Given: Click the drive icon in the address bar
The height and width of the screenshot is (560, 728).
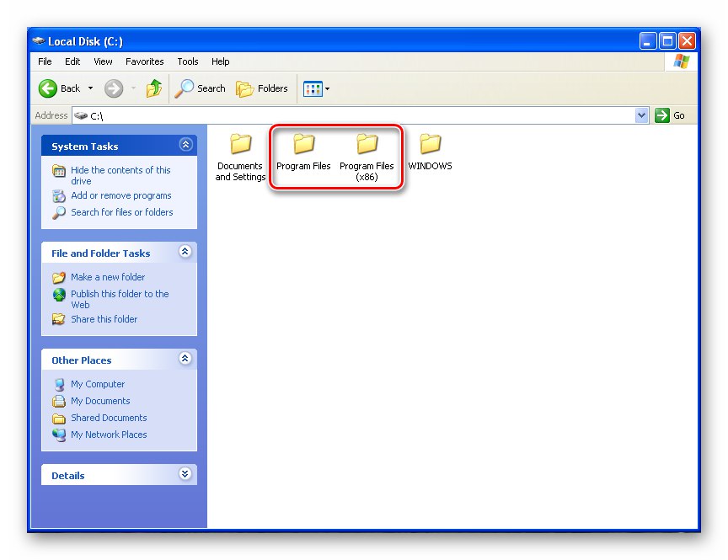Looking at the screenshot, I should coord(81,115).
